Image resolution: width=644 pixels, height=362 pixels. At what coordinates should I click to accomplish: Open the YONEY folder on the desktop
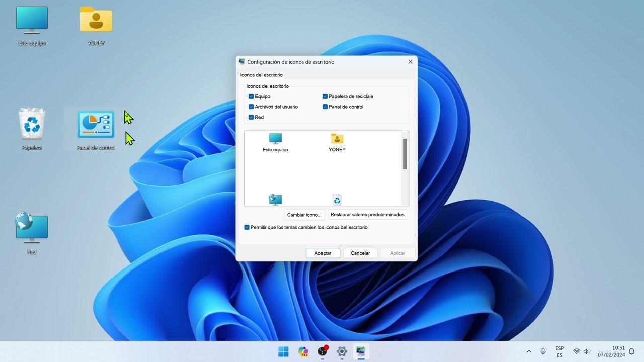(96, 20)
